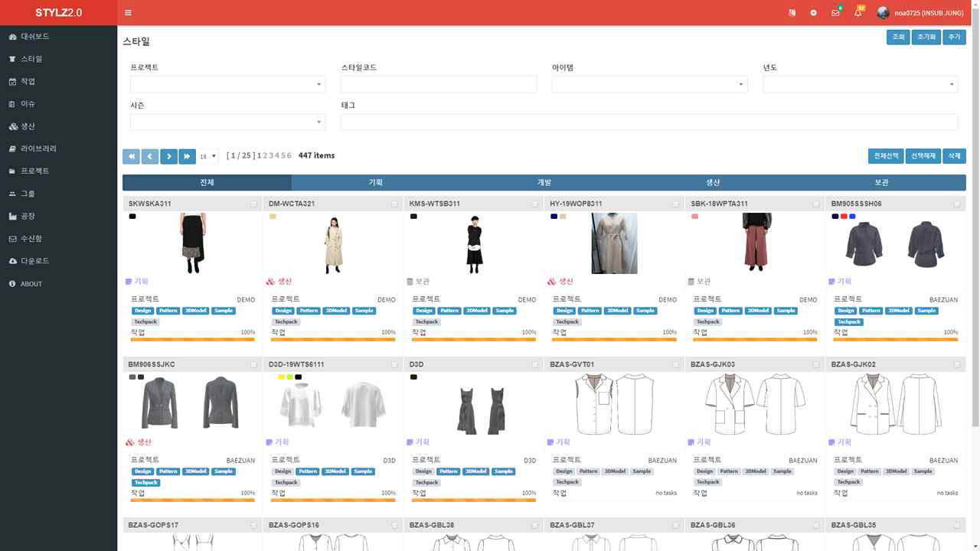Open 이슈 in sidebar
The height and width of the screenshot is (551, 980).
pyautogui.click(x=59, y=104)
